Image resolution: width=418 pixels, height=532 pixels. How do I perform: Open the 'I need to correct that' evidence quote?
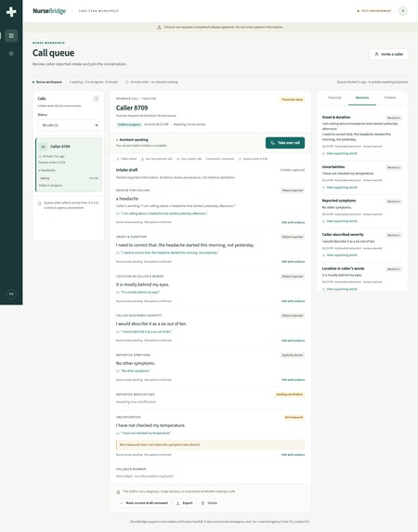[x=167, y=253]
